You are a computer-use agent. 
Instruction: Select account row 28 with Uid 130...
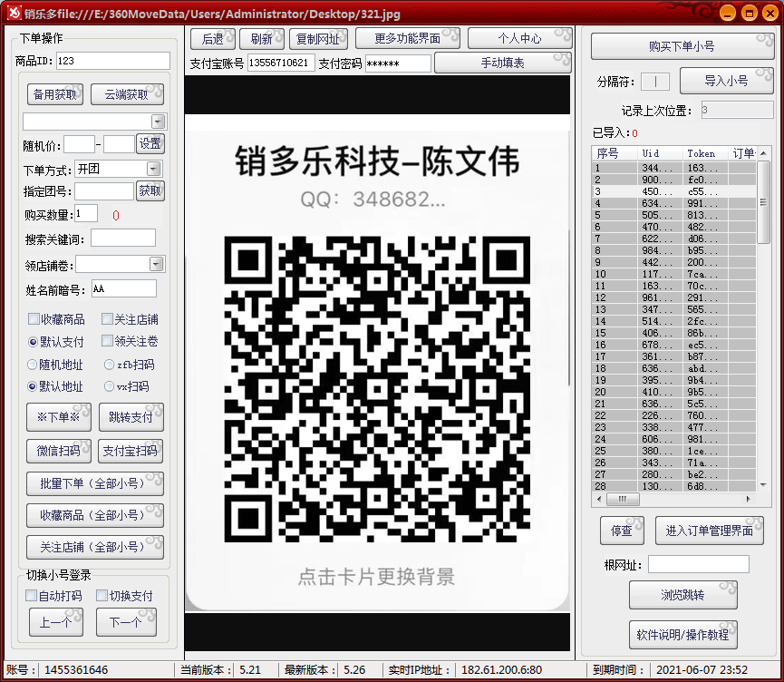tap(674, 486)
